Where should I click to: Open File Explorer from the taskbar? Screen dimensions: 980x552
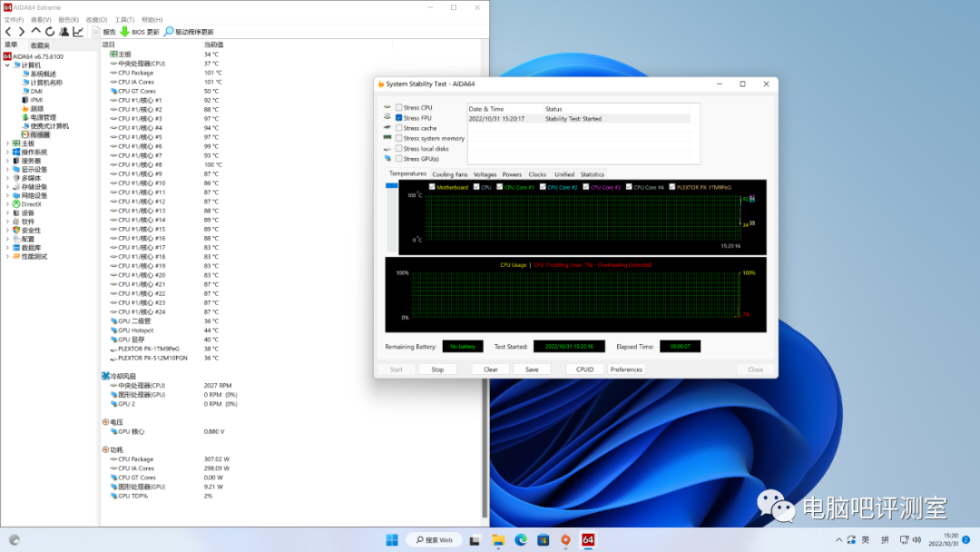click(498, 540)
